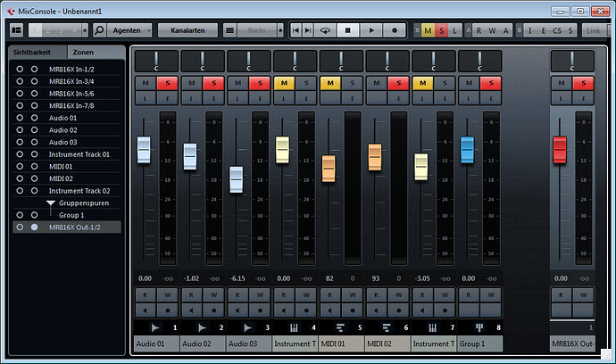
Task: Mute the Audio 01 channel
Action: pyautogui.click(x=146, y=83)
